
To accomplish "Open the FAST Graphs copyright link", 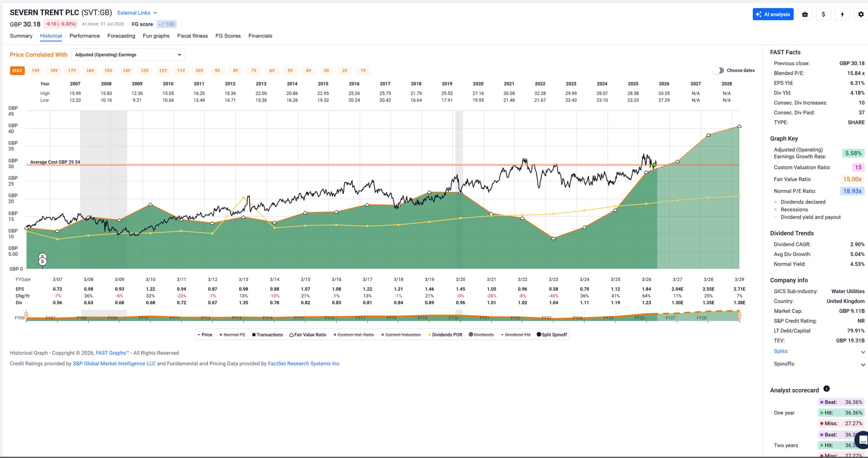I will (x=112, y=353).
